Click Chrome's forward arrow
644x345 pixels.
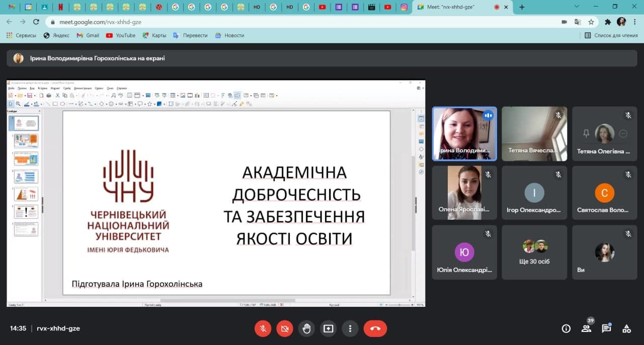(x=23, y=22)
